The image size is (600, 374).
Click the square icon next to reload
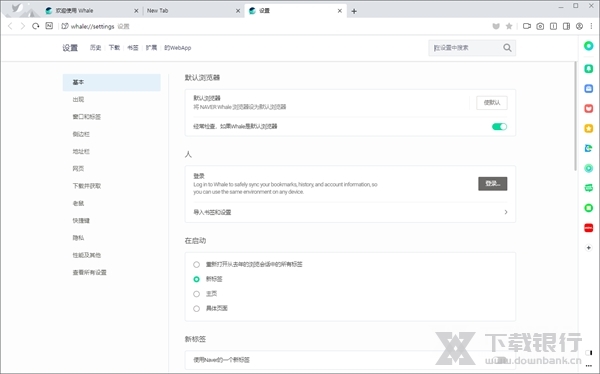(49, 26)
